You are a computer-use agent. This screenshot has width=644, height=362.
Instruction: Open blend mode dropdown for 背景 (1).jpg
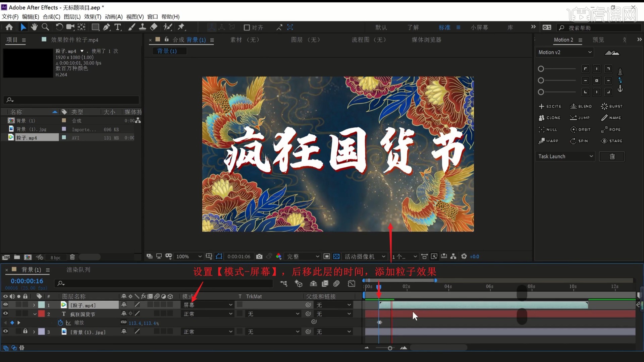pos(208,331)
